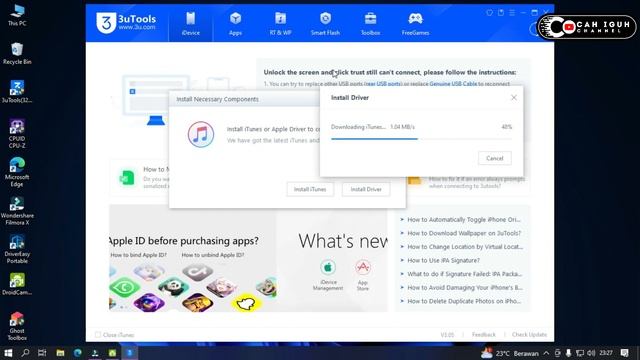Launch Microsoft Edge from desktop
The height and width of the screenshot is (360, 640).
[17, 172]
